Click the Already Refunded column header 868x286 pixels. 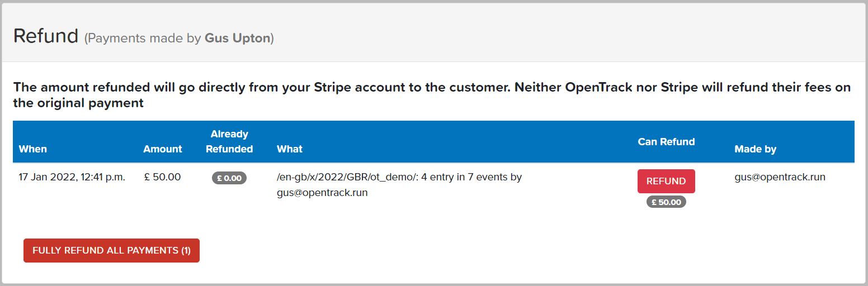coord(229,142)
